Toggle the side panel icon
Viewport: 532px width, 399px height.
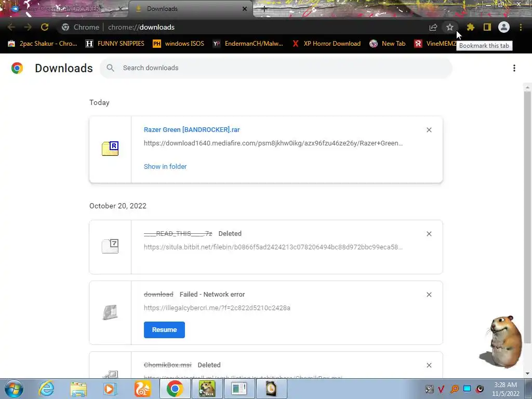[x=487, y=27]
